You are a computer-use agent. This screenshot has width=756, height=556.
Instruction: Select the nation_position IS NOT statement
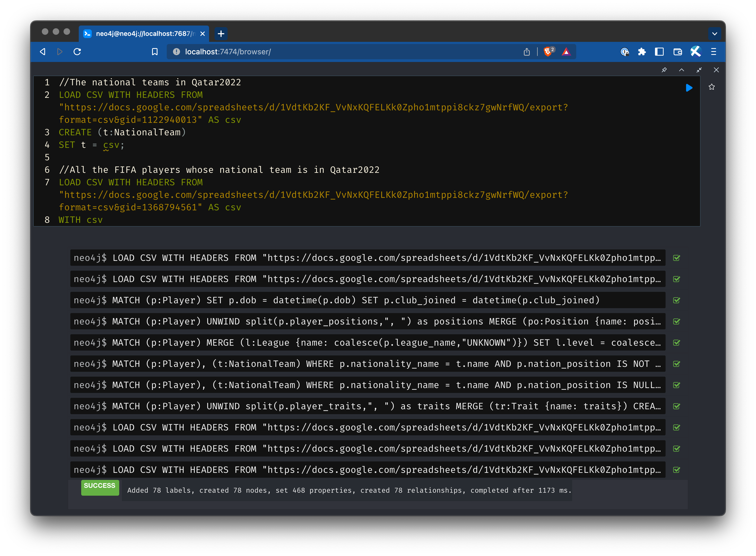click(368, 364)
